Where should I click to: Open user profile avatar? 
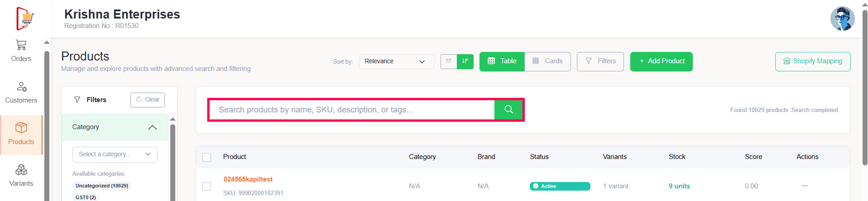pyautogui.click(x=842, y=19)
